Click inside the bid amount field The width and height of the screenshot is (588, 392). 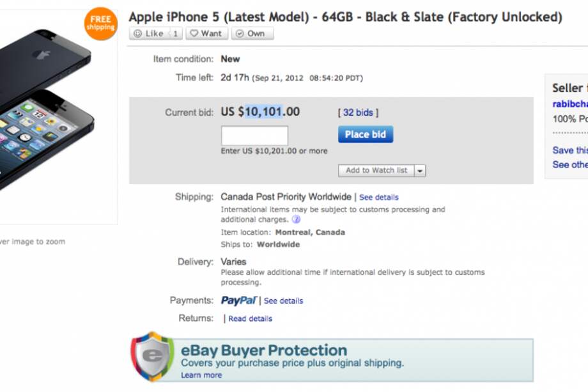(255, 134)
